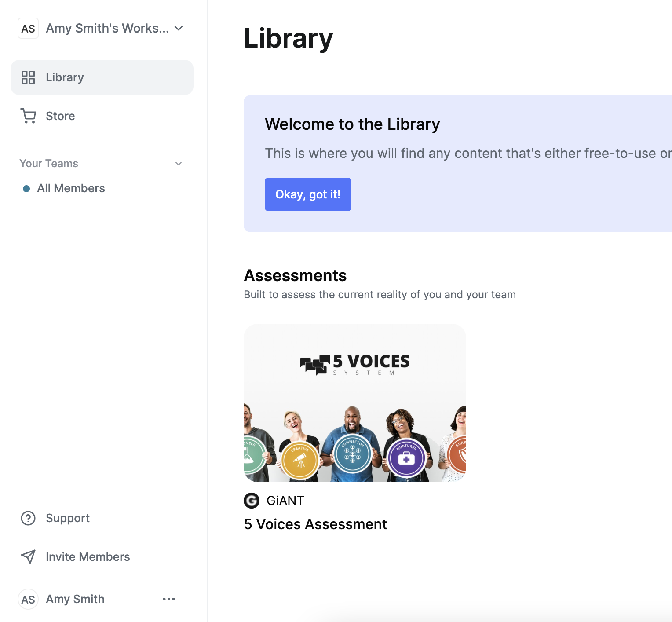Click the Your Teams section header
This screenshot has height=622, width=672.
click(49, 164)
